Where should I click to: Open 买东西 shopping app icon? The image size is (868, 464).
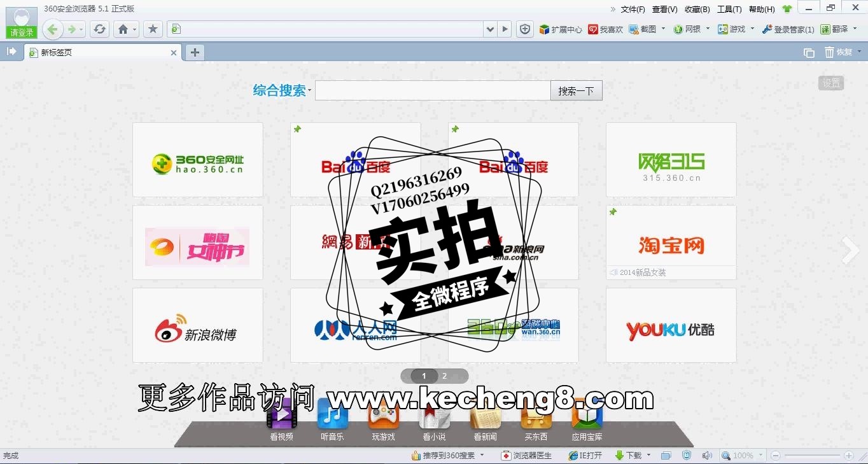536,419
